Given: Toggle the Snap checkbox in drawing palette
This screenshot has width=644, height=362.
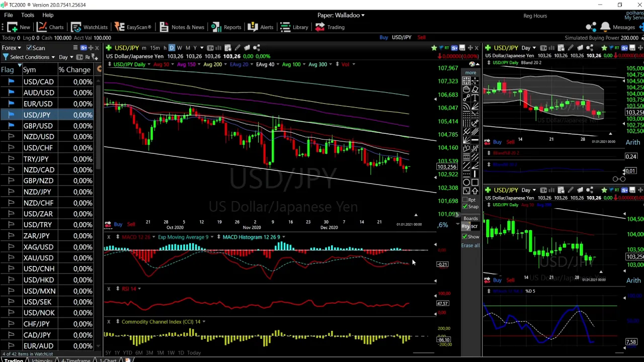Looking at the screenshot, I should coord(465,207).
